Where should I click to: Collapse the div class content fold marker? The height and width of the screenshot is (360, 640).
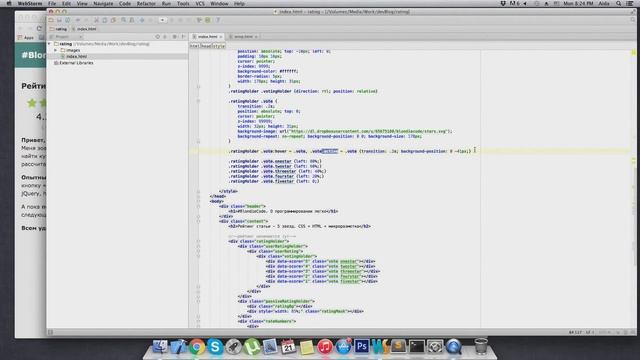(x=198, y=221)
